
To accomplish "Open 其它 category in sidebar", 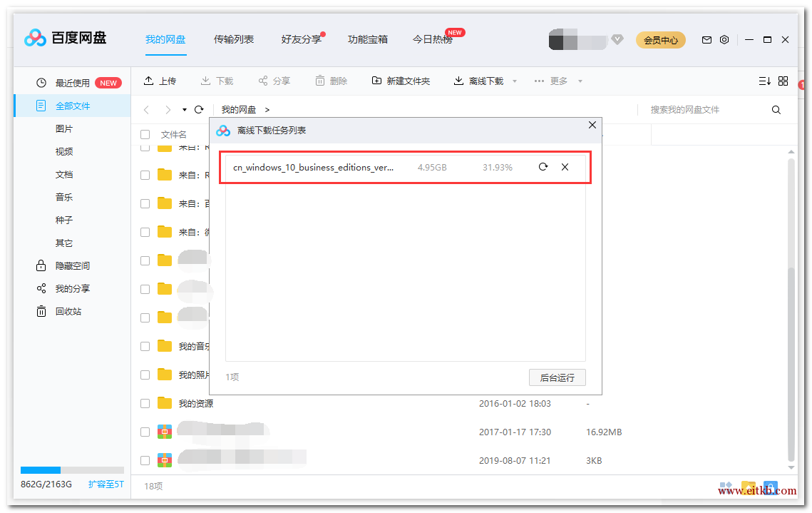I will pyautogui.click(x=64, y=243).
